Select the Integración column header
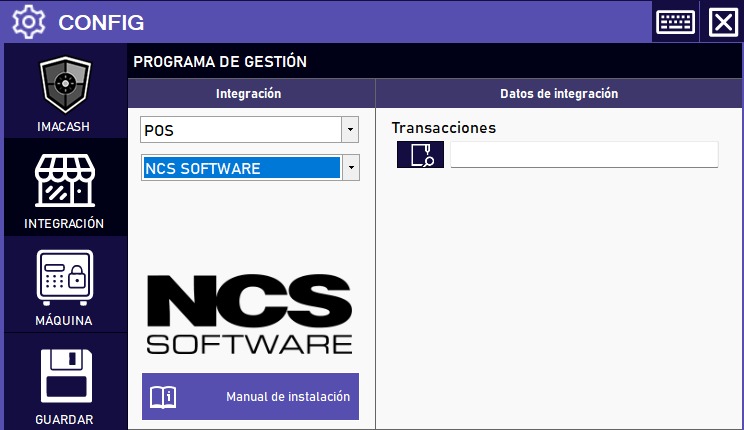Viewport: 744px width, 430px height. coord(249,94)
